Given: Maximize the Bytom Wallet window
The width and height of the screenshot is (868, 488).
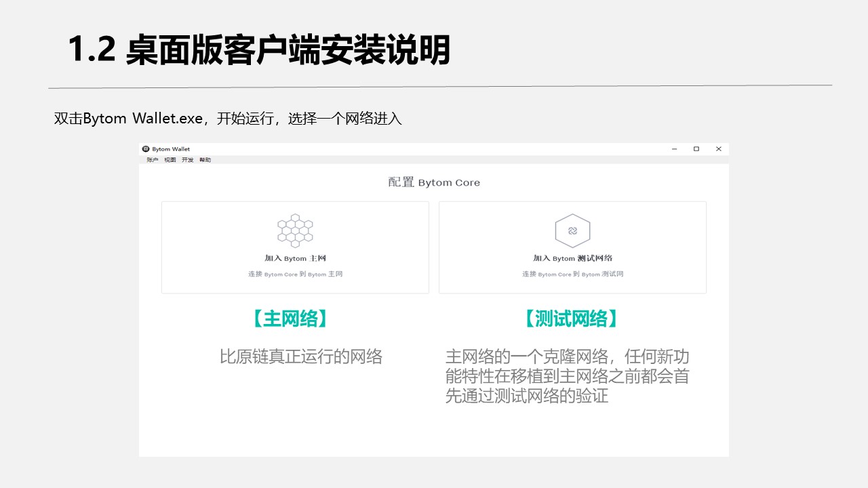Looking at the screenshot, I should point(696,149).
